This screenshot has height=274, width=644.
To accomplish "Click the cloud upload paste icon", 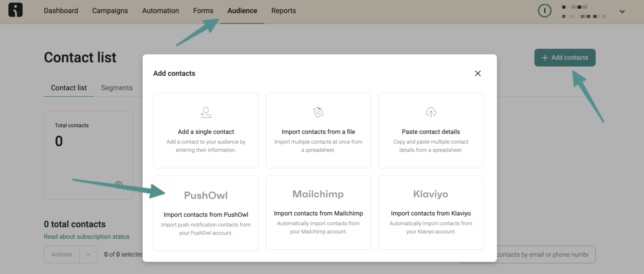I will [431, 112].
